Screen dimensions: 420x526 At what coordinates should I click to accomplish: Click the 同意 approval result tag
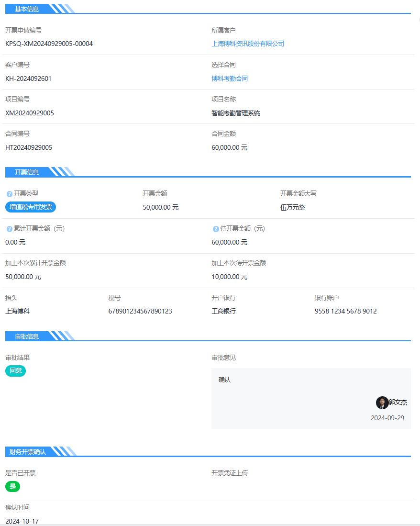(x=15, y=371)
